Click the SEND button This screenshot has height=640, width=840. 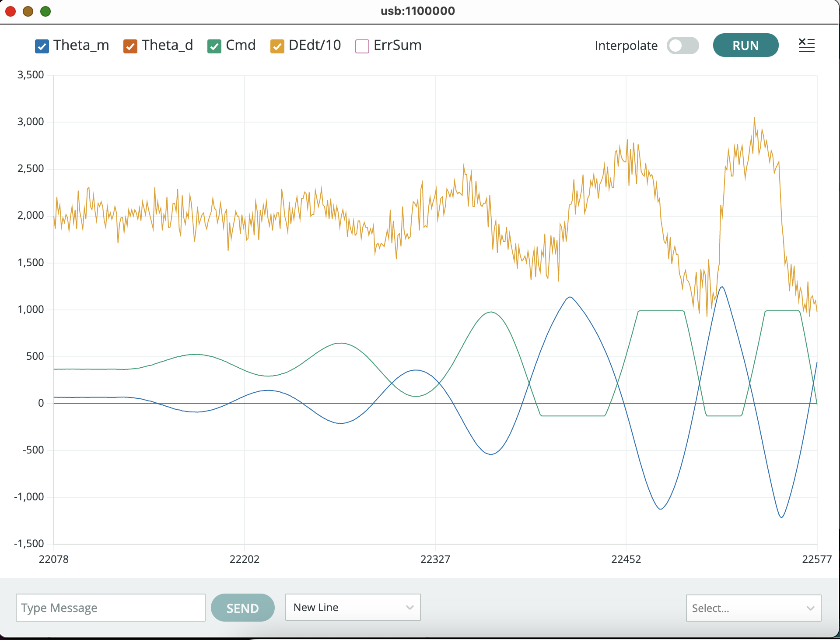tap(242, 608)
